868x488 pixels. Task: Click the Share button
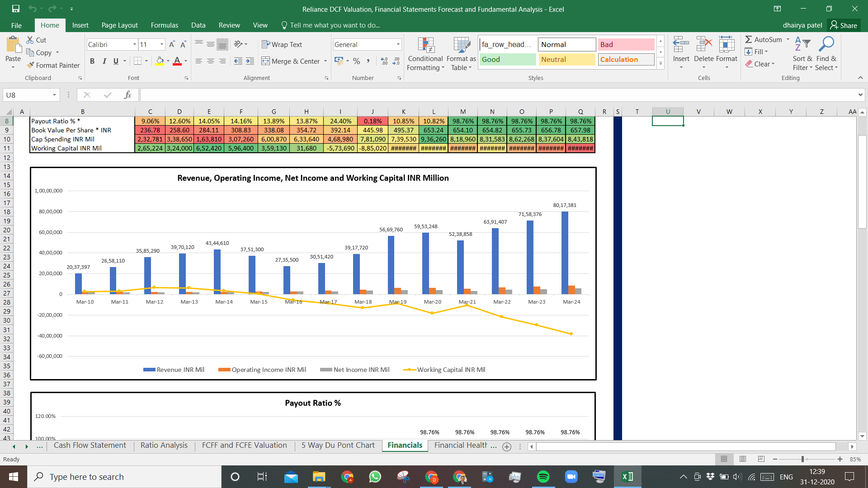(844, 25)
